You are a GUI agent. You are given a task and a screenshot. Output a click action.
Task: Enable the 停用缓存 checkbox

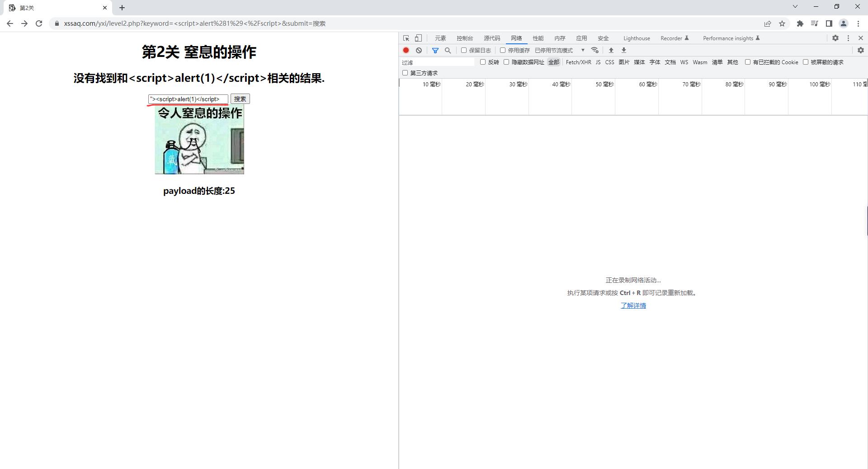tap(503, 50)
